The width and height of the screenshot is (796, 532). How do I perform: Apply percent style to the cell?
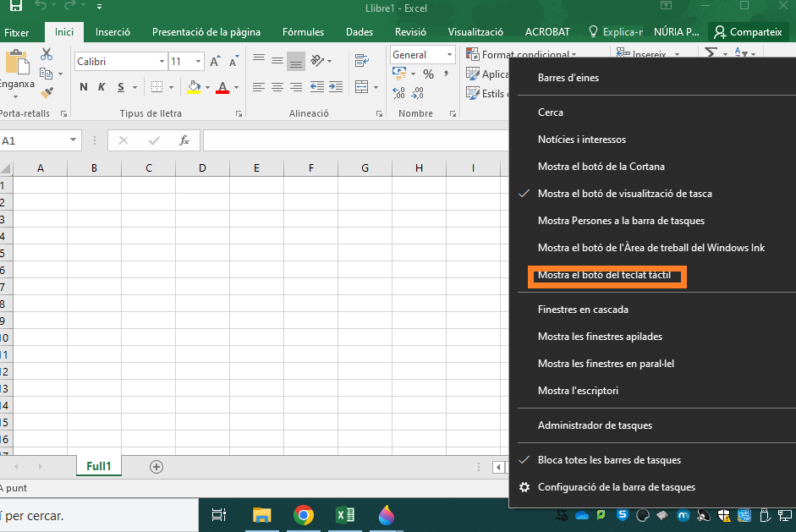(428, 74)
